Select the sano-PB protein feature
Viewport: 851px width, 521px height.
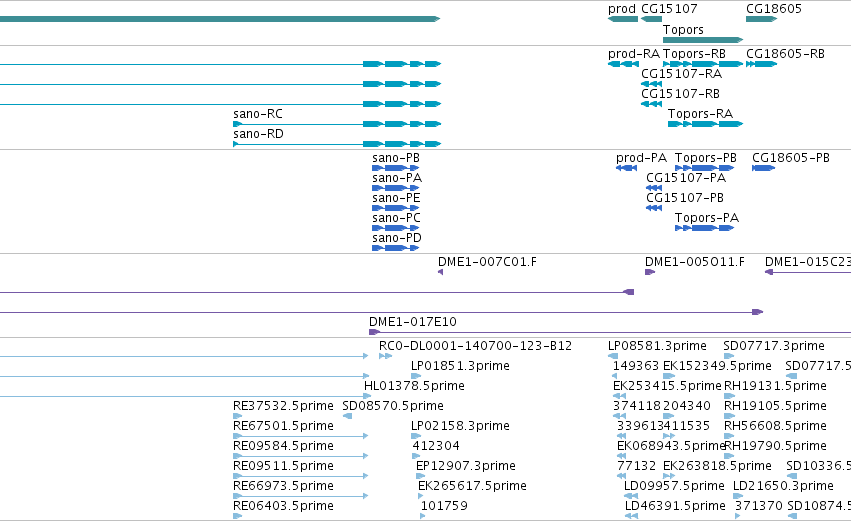pos(396,168)
